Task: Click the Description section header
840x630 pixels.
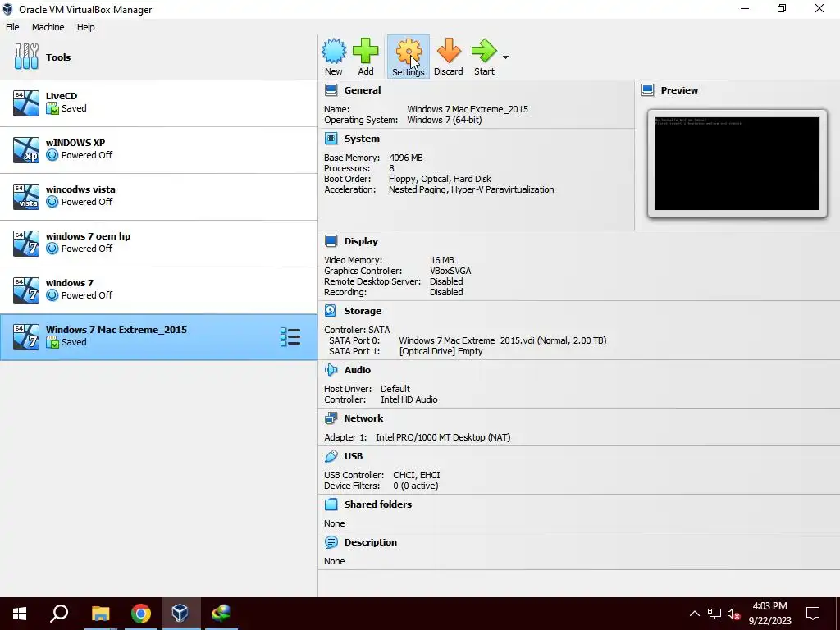Action: click(x=371, y=542)
